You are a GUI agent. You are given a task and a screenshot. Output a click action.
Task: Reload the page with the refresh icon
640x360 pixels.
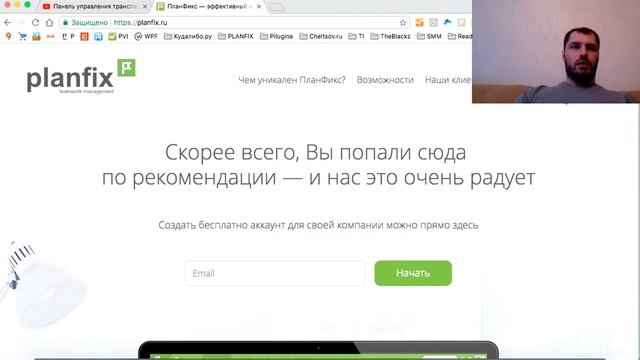36,22
